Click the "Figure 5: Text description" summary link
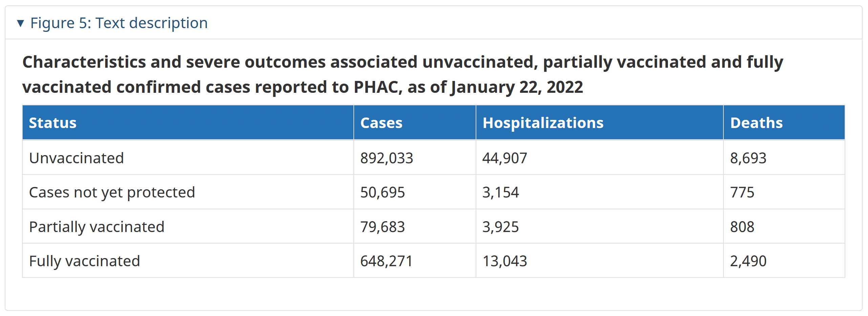Viewport: 868px width, 316px height. [119, 23]
